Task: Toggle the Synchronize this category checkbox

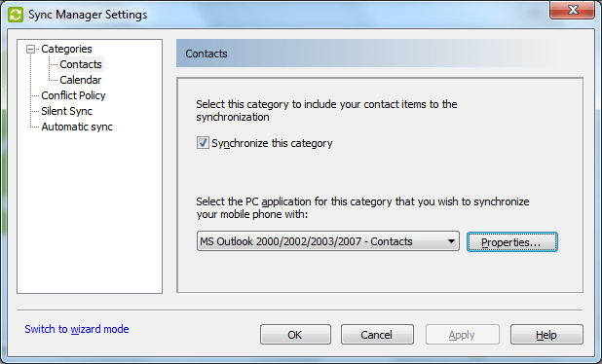Action: (x=203, y=143)
